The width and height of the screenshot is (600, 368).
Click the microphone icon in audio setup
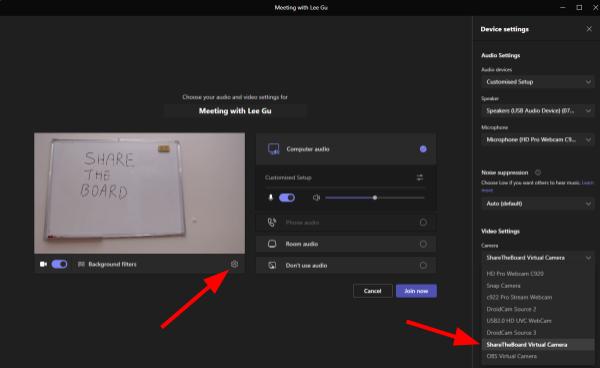point(271,197)
